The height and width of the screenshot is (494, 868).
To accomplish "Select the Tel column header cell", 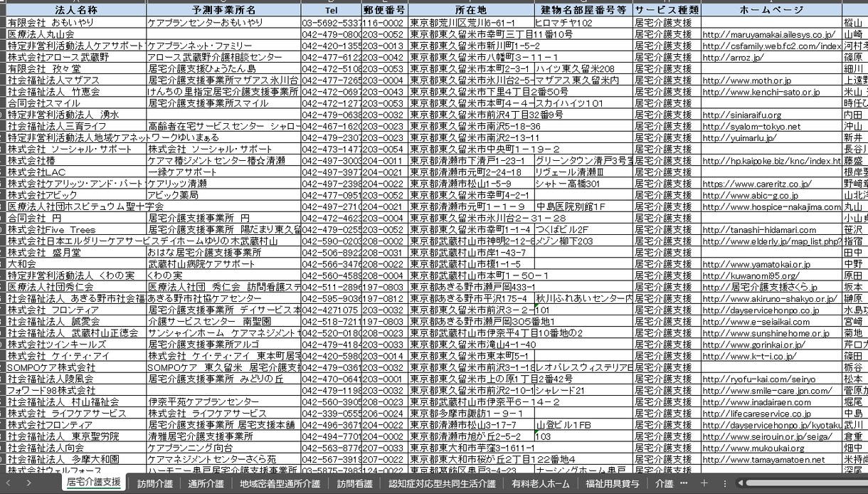I will tap(332, 11).
